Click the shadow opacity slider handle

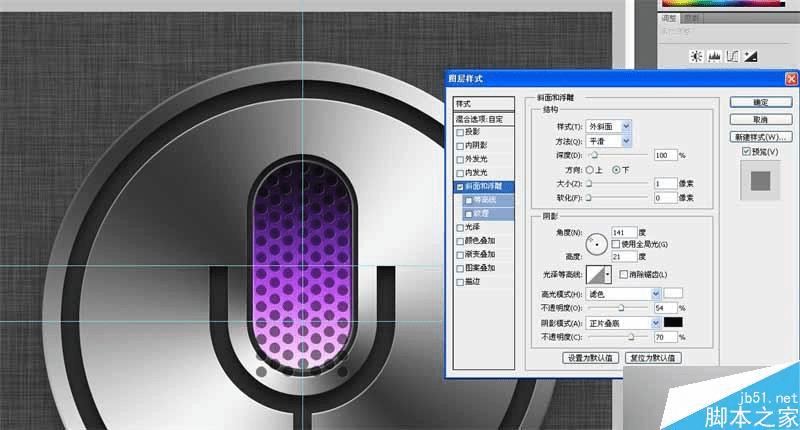631,337
